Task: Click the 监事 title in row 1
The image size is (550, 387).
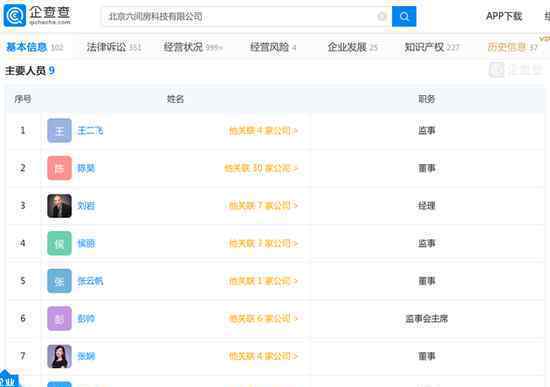Action: pyautogui.click(x=427, y=131)
